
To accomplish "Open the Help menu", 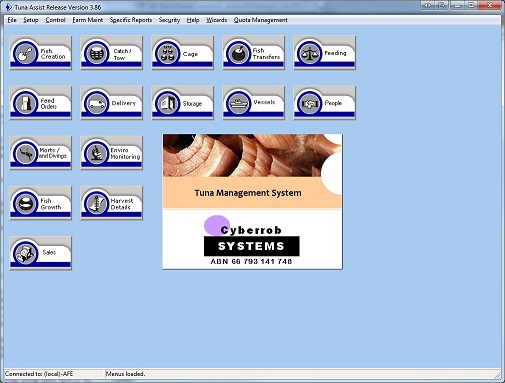I will (x=193, y=20).
